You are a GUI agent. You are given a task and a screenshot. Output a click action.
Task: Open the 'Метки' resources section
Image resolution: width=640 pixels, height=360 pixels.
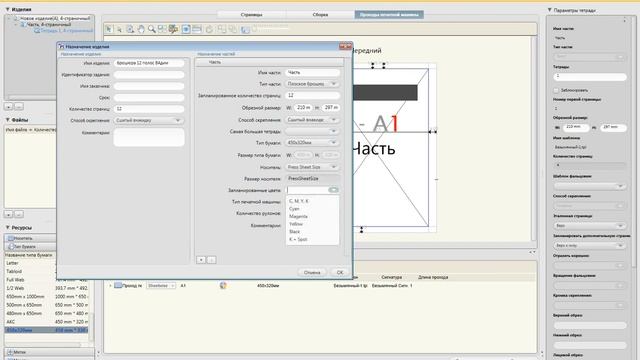point(49,352)
